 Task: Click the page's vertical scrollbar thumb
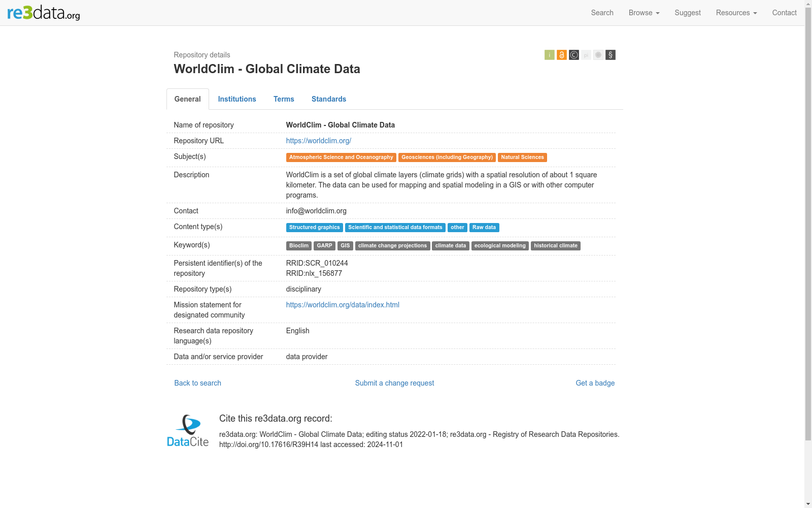point(808,224)
